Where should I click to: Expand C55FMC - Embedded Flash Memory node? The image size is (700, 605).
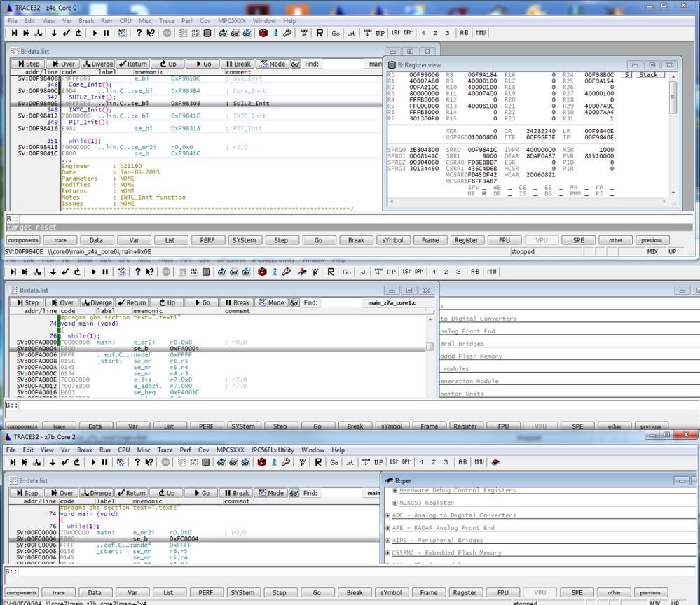(x=387, y=552)
